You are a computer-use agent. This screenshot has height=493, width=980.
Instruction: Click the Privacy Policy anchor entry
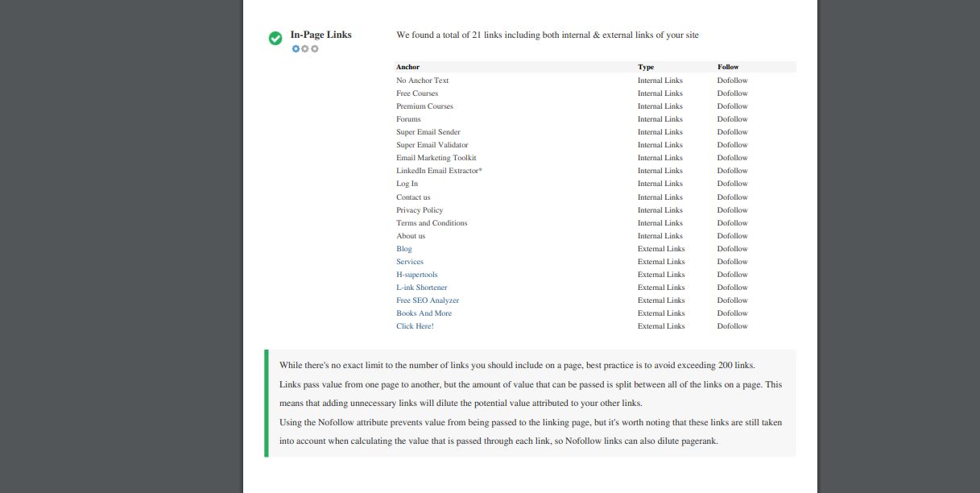click(419, 210)
